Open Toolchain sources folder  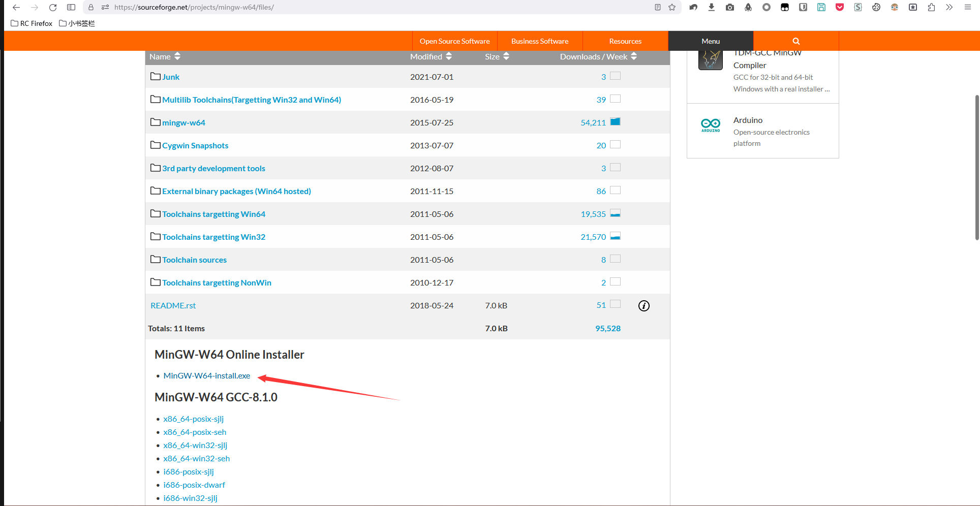[x=194, y=260]
